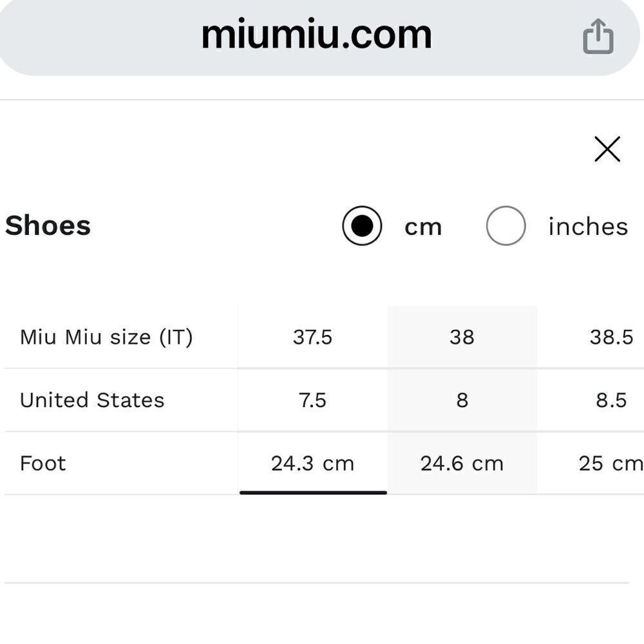Screen dimensions: 644x644
Task: Select United States size 8
Action: 462,400
